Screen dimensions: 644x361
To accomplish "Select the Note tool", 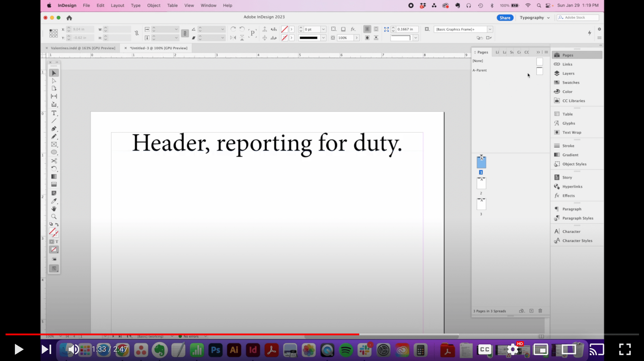I will (x=54, y=193).
